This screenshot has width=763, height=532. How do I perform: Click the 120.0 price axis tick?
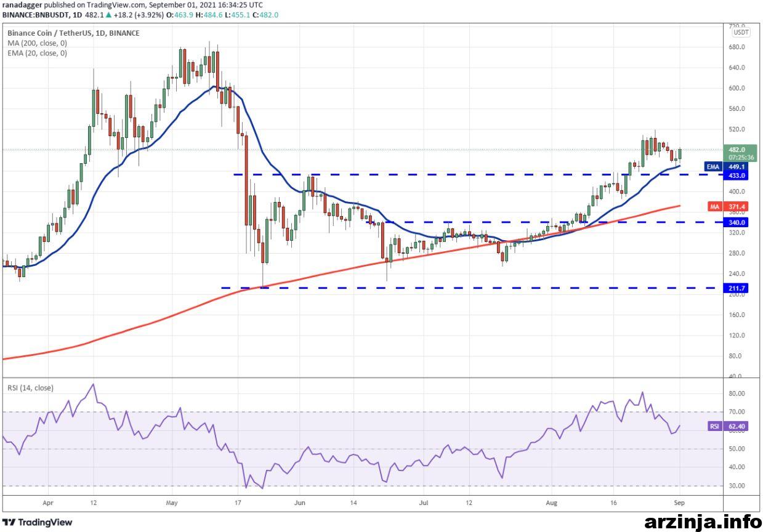tap(737, 336)
